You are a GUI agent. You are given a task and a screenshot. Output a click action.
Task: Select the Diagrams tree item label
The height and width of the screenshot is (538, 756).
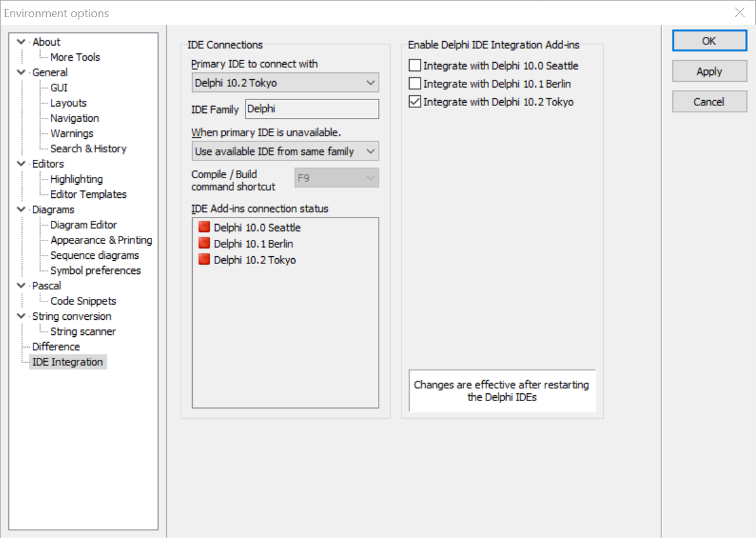(53, 209)
